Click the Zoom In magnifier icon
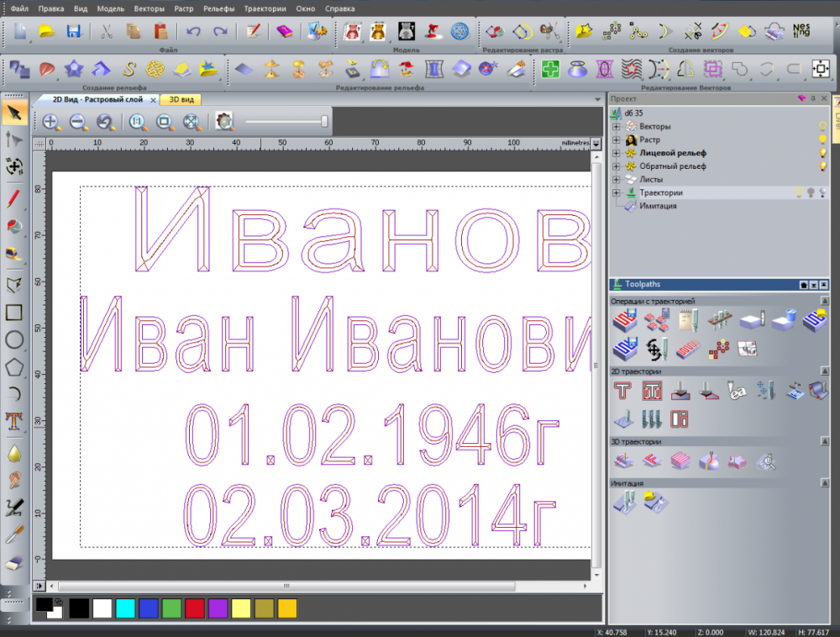 coord(50,122)
